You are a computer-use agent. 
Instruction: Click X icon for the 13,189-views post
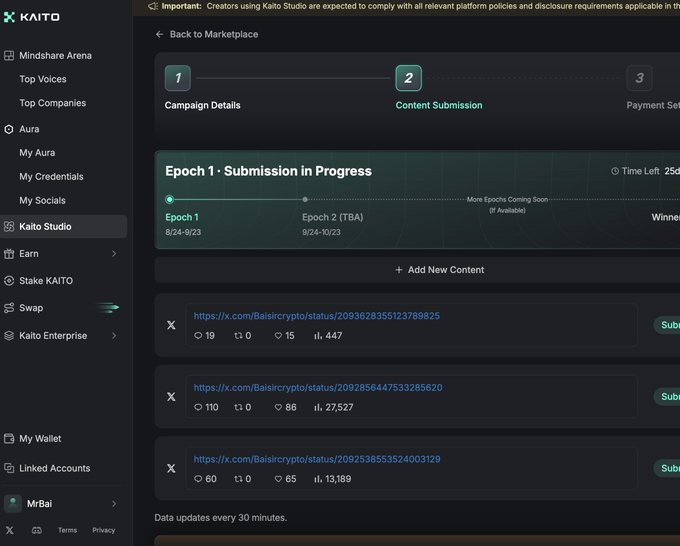(171, 468)
